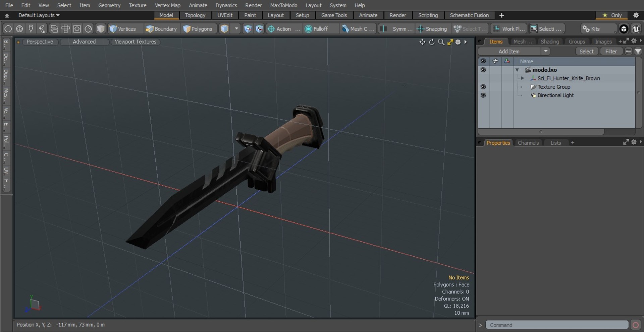Open the Add Item dropdown arrow

[546, 51]
